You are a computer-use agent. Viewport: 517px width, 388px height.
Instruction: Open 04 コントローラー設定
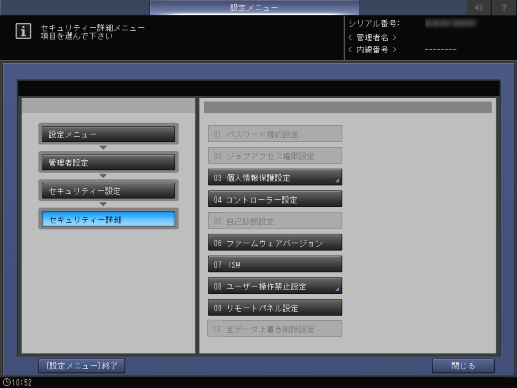(x=275, y=199)
